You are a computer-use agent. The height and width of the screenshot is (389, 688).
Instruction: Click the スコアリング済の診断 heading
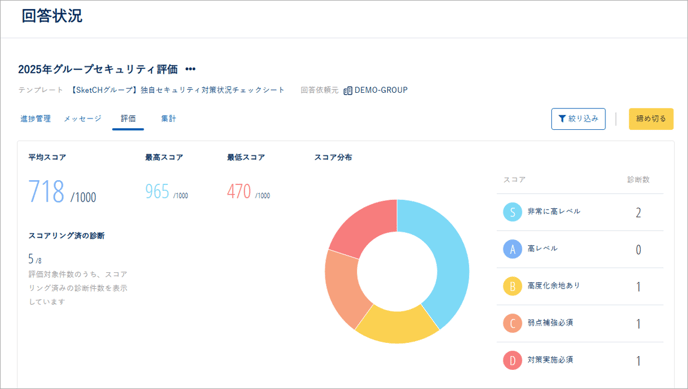pos(67,236)
